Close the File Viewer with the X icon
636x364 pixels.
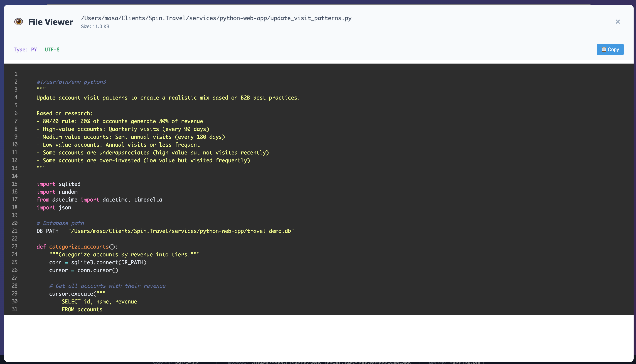coord(617,22)
